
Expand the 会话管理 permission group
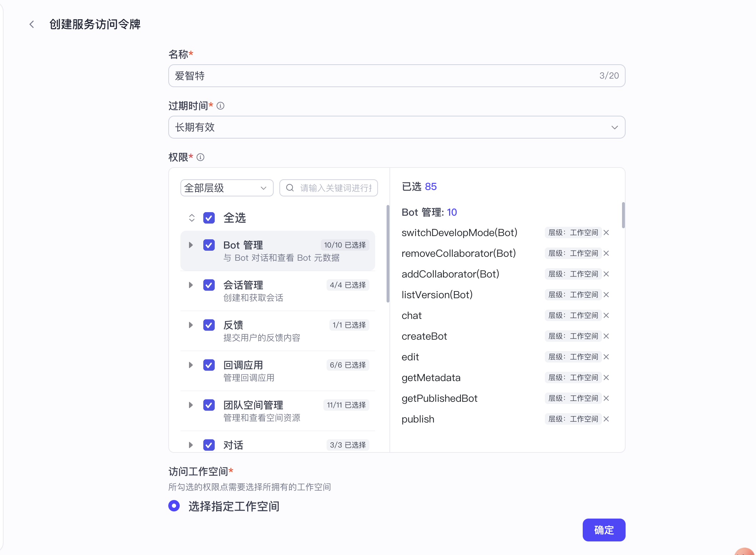[x=190, y=285]
